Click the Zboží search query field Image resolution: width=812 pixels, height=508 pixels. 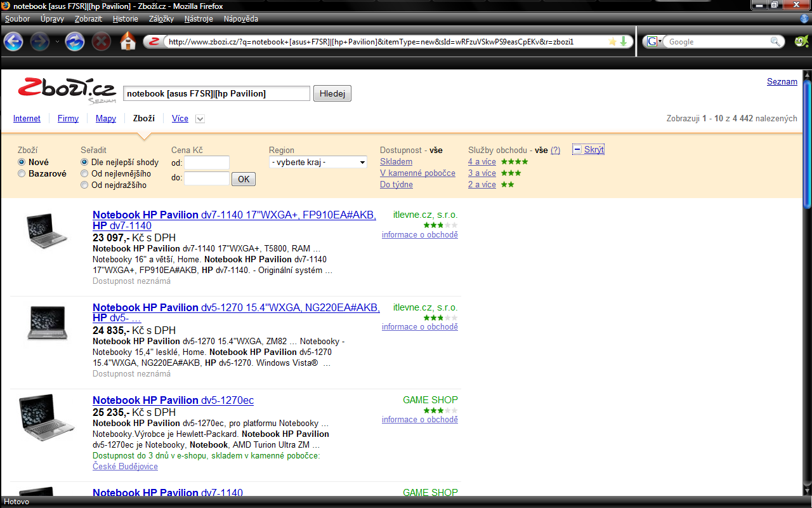pos(216,93)
